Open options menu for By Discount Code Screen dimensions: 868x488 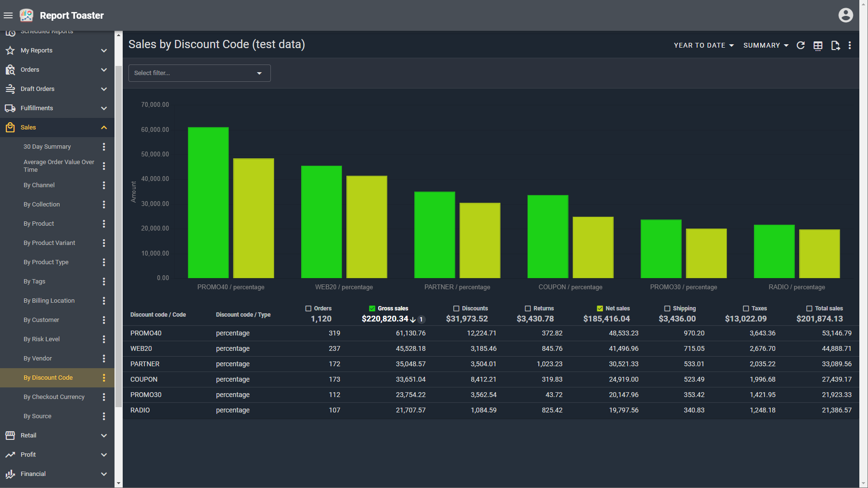pos(104,378)
